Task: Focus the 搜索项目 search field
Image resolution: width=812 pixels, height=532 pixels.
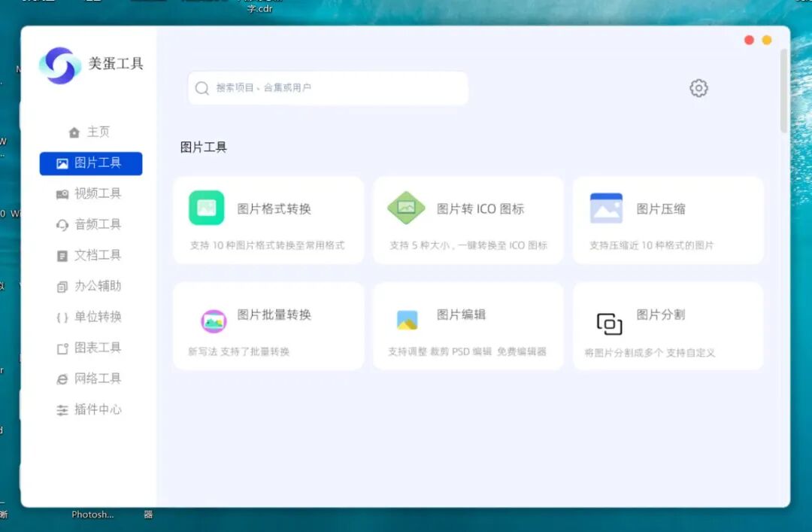Action: point(328,88)
